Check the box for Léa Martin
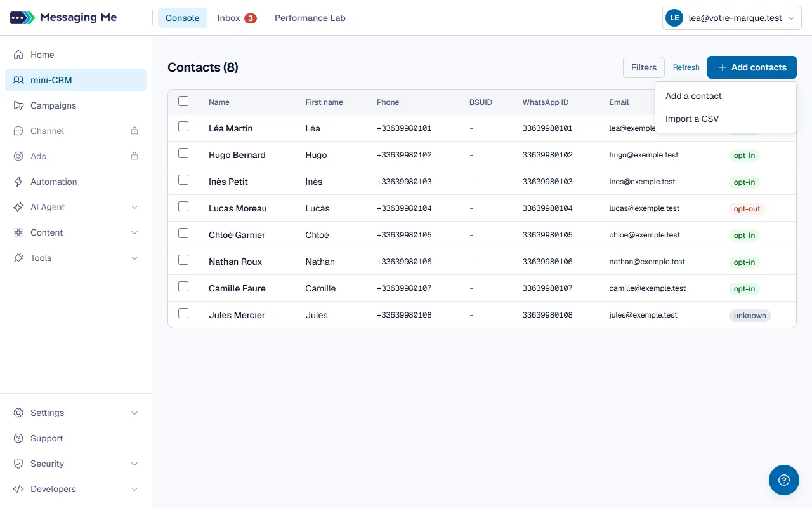The height and width of the screenshot is (508, 812). tap(183, 126)
